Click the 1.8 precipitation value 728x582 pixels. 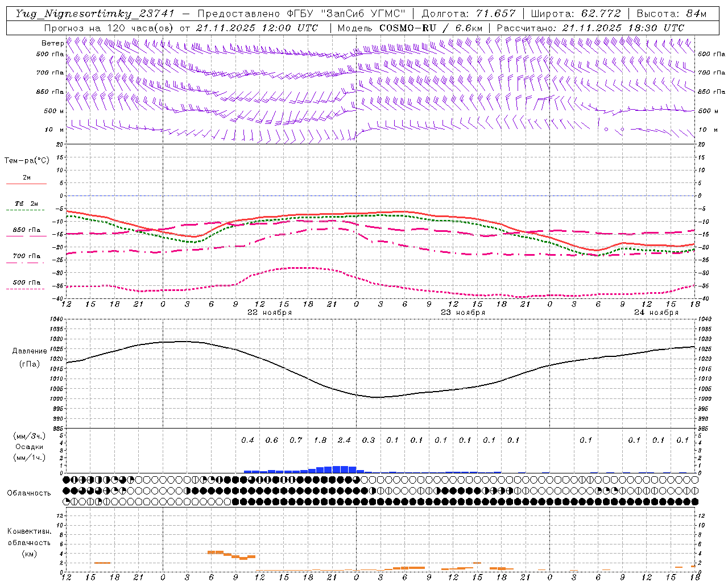[320, 440]
